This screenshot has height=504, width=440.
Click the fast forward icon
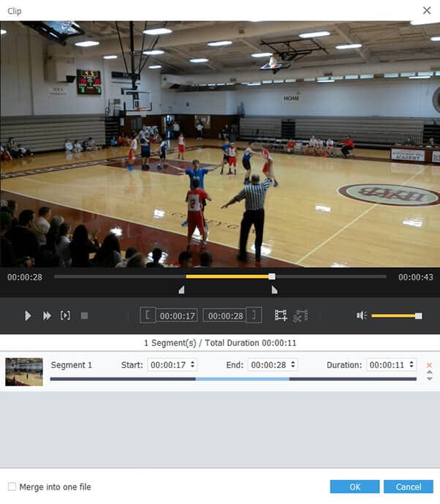pos(47,315)
